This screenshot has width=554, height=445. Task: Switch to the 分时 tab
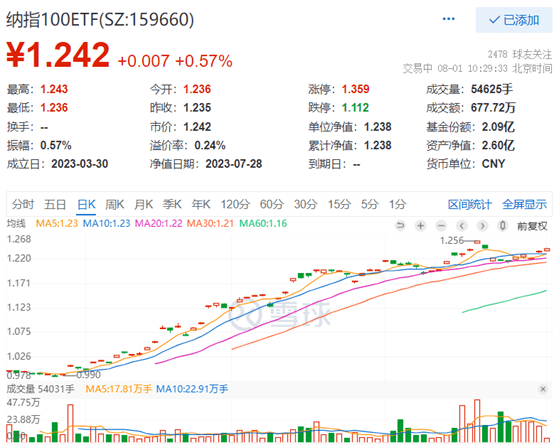tap(23, 204)
